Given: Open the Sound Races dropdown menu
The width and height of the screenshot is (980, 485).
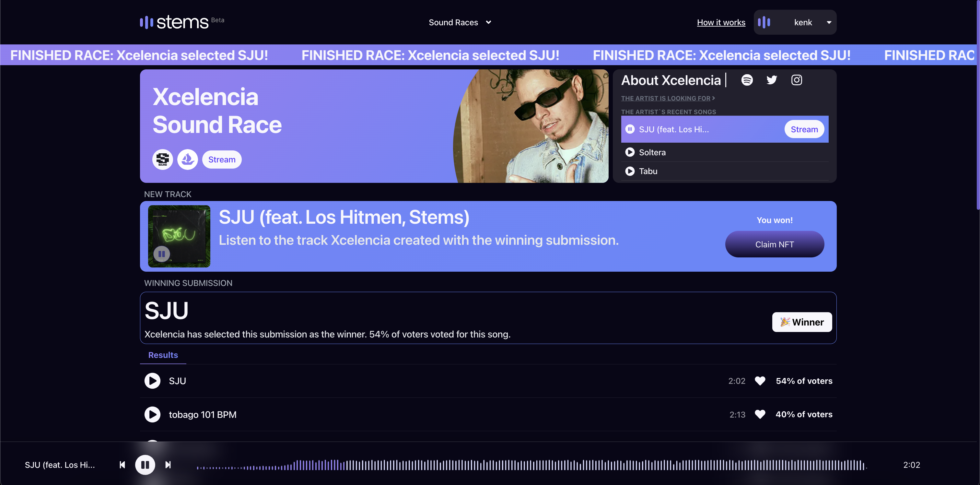Looking at the screenshot, I should pos(460,22).
